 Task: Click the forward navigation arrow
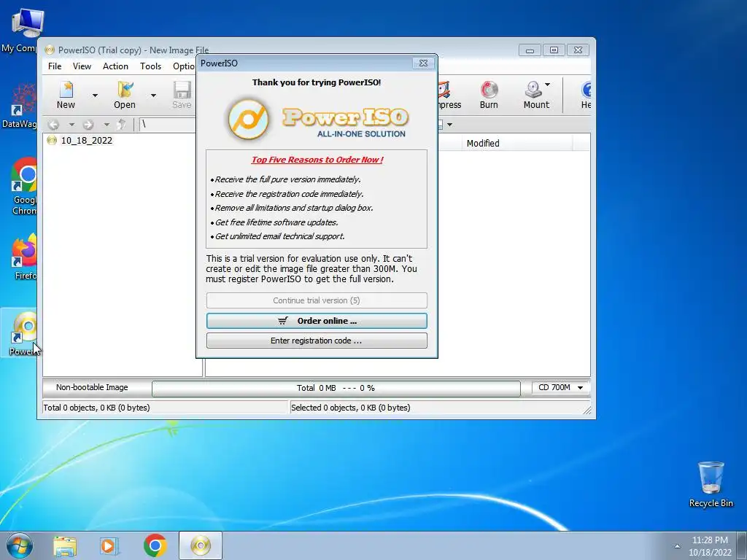coord(88,125)
